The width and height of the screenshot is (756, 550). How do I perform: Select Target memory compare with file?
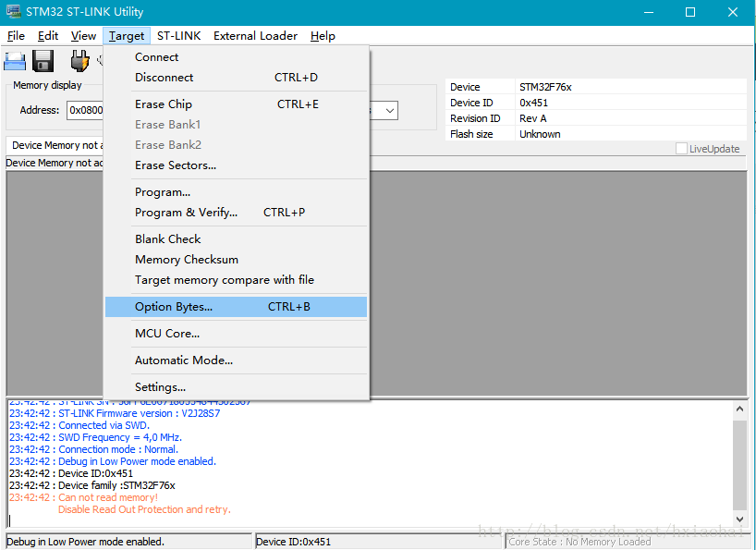point(237,280)
